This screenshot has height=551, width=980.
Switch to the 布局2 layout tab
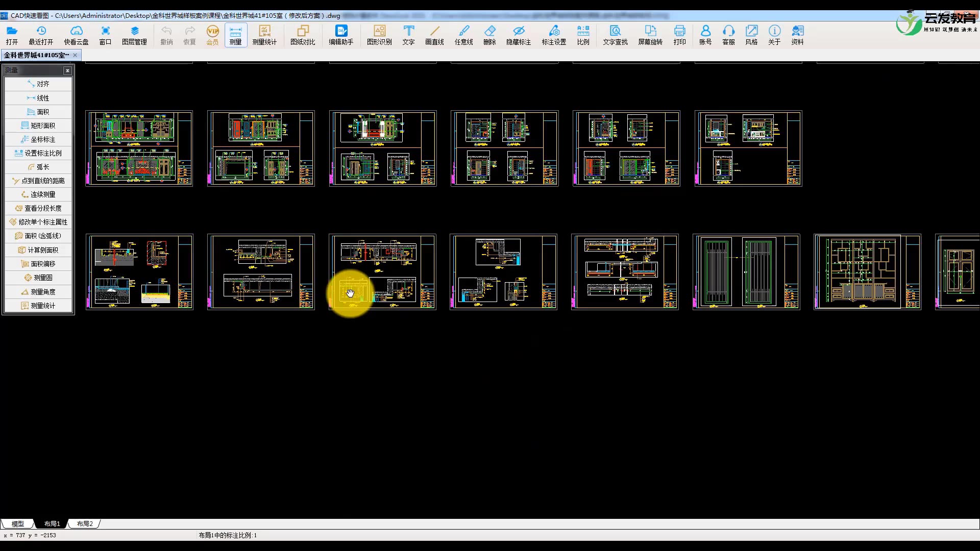tap(85, 523)
